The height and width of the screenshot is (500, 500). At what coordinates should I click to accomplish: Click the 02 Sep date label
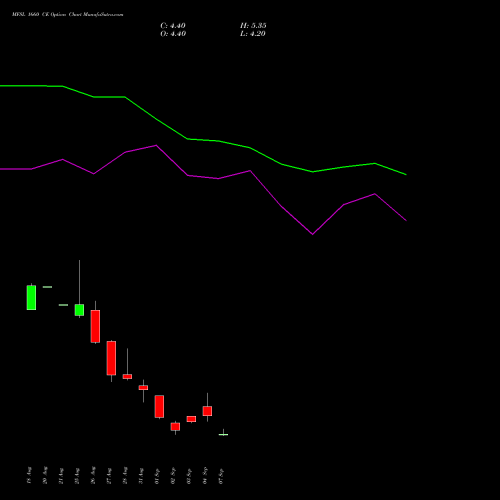click(173, 475)
